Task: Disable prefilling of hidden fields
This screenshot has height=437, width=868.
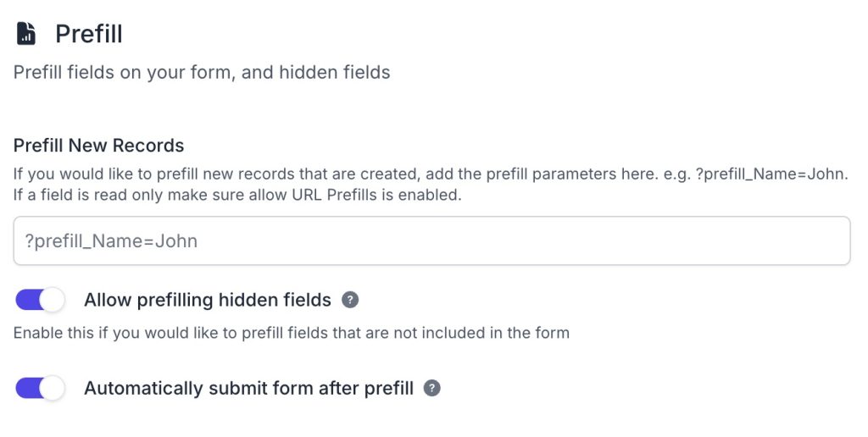Action: point(40,300)
